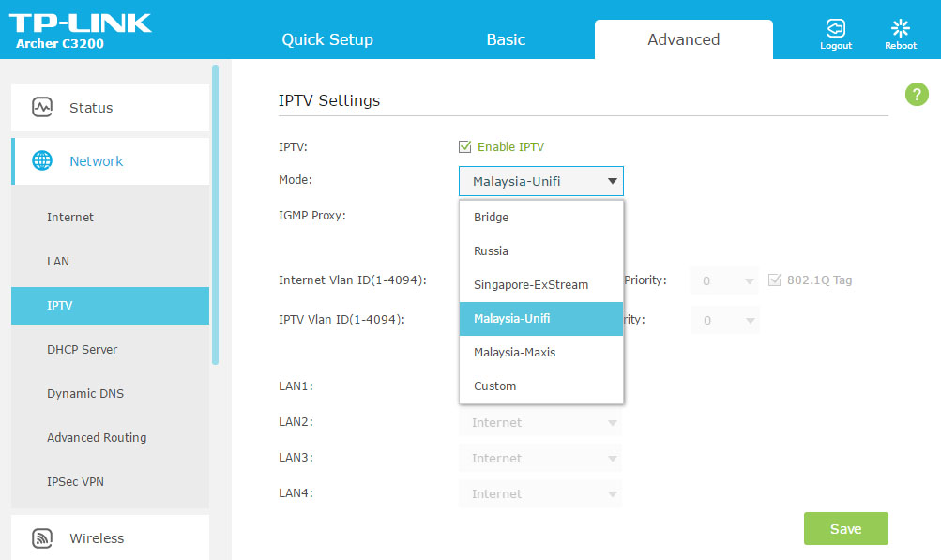Switch to the Quick Setup tab

[327, 39]
